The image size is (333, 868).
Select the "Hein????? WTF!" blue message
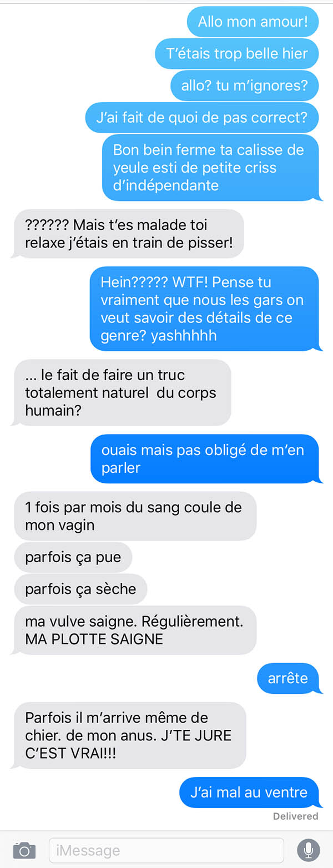pos(205,309)
